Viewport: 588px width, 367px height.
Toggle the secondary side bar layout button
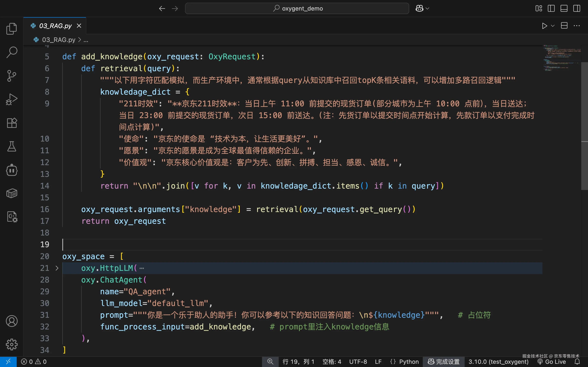coord(577,8)
